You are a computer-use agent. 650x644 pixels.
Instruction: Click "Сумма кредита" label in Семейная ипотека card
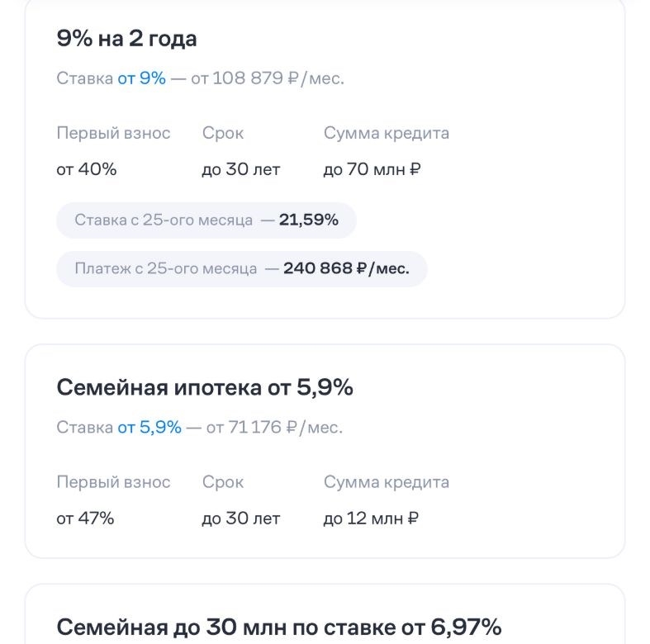387,483
